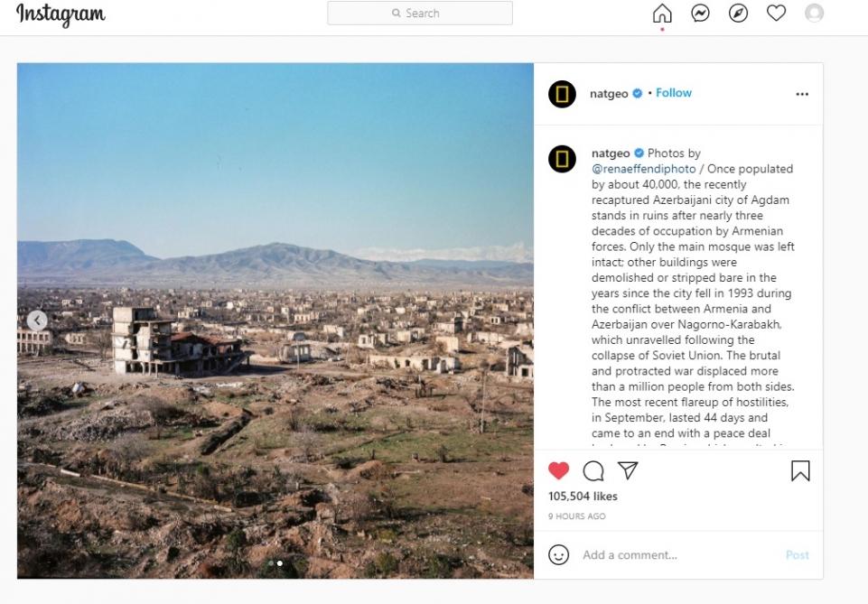Open the activity heart icon in header
This screenshot has height=604, width=868.
click(776, 13)
